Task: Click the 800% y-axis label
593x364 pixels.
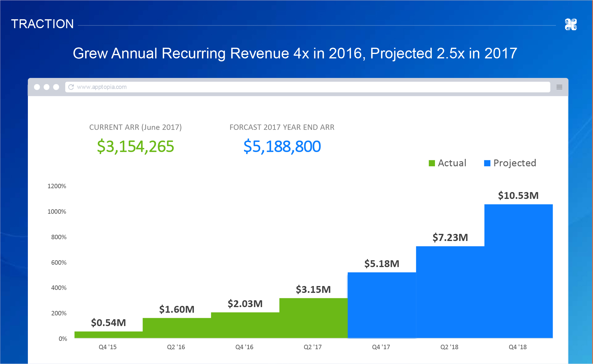Action: pyautogui.click(x=59, y=237)
